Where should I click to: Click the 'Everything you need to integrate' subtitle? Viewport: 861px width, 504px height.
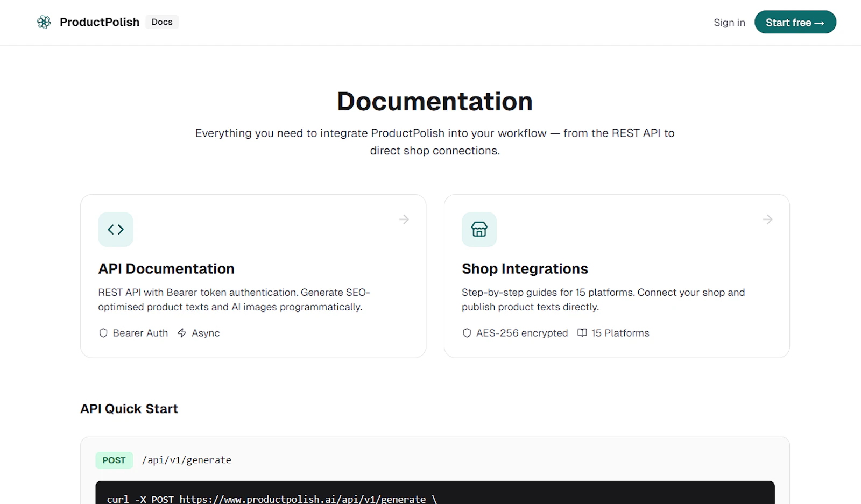pyautogui.click(x=435, y=142)
